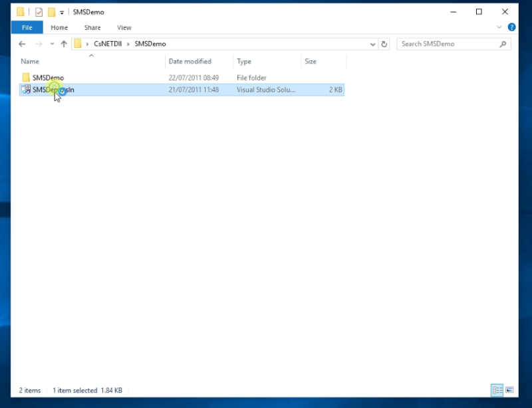Navigate up one folder level
The image size is (532, 408).
(x=63, y=44)
